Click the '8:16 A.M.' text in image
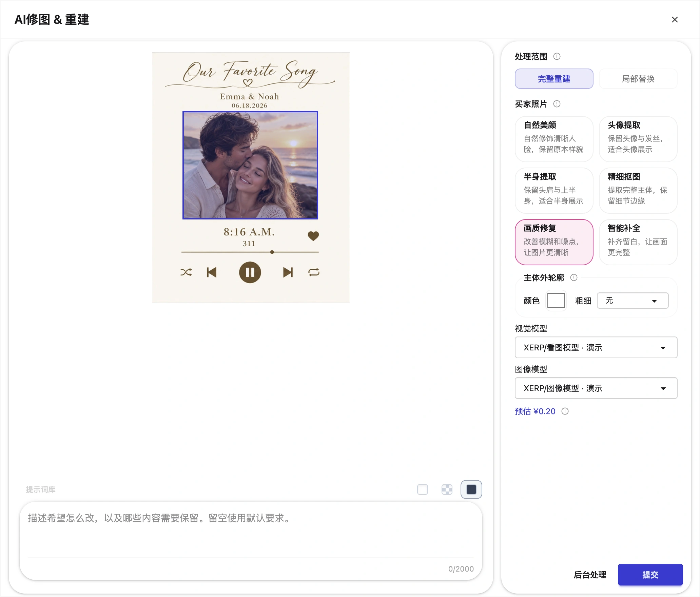The height and width of the screenshot is (597, 700). (x=249, y=232)
